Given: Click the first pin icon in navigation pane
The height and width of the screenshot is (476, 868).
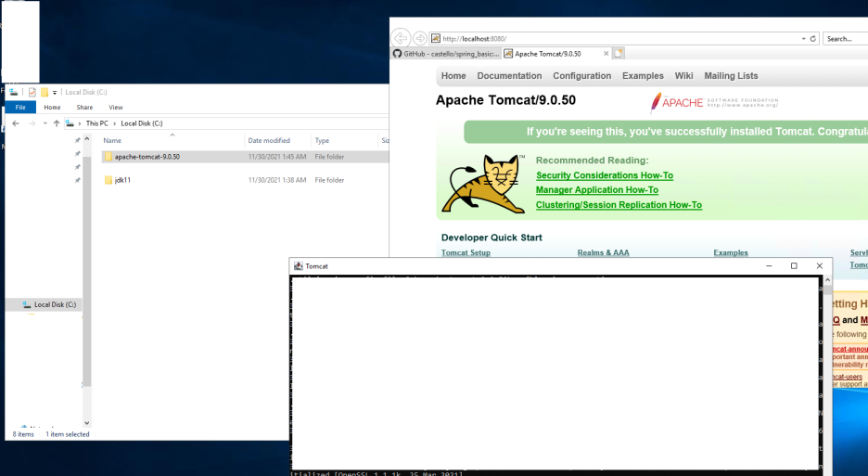Looking at the screenshot, I should pos(78,141).
